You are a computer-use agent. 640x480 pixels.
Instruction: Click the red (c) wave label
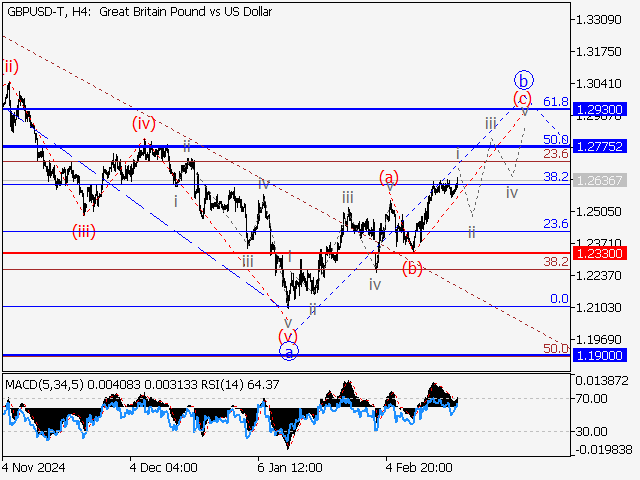pos(522,98)
